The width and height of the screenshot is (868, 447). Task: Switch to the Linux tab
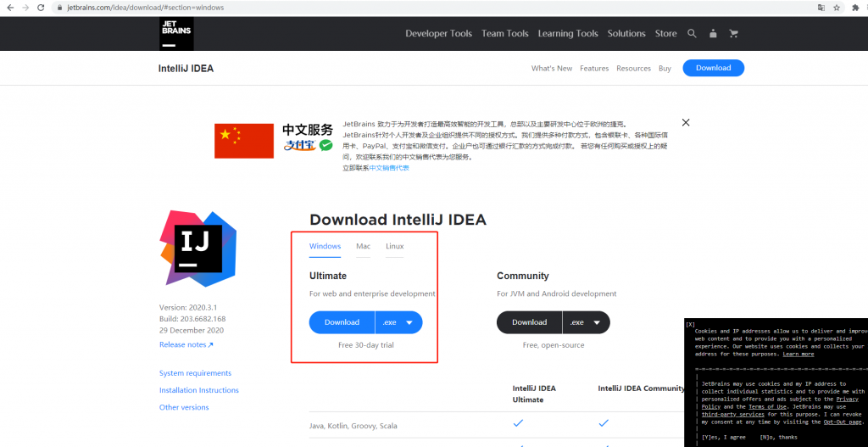395,247
